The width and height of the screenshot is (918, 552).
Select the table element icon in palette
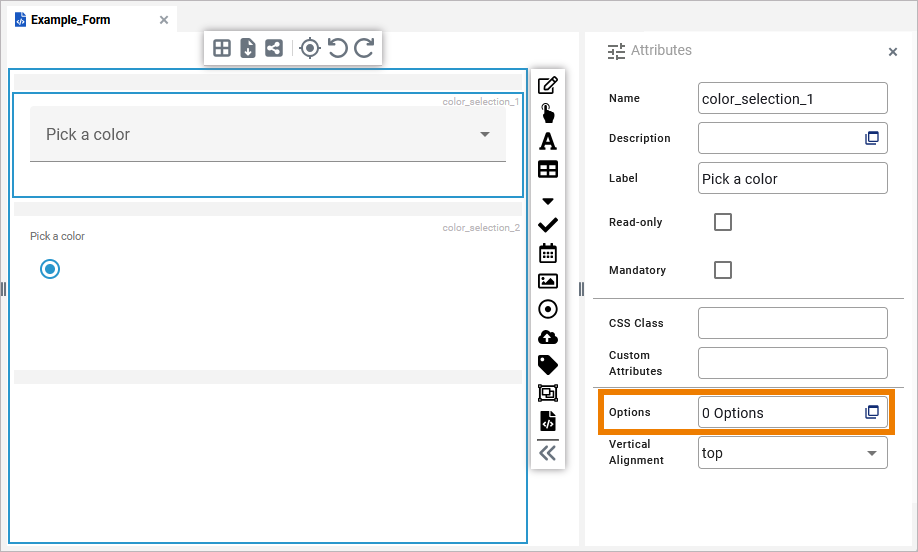548,169
